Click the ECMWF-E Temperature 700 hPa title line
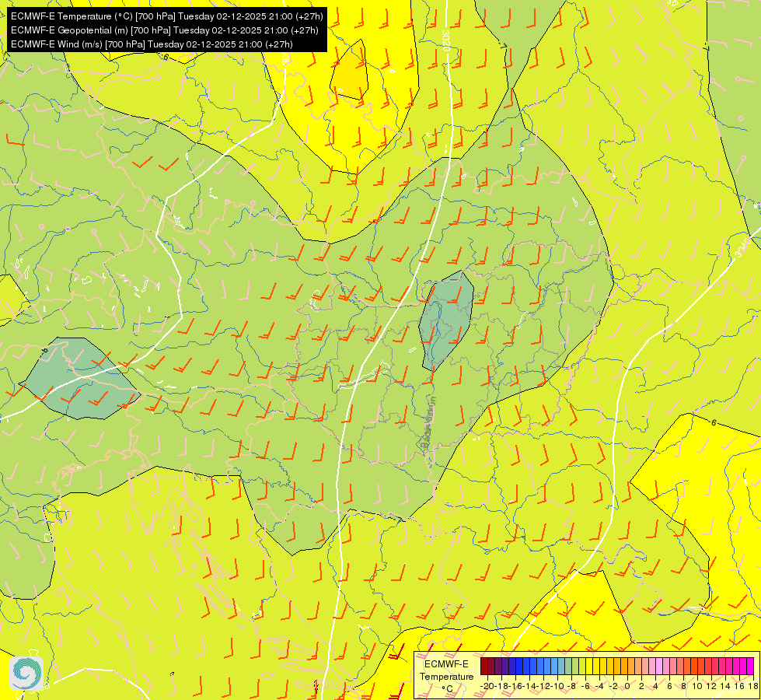The image size is (761, 700). point(166,16)
